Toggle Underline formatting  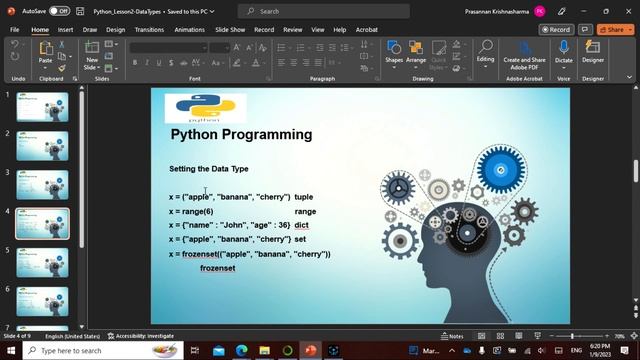(159, 63)
